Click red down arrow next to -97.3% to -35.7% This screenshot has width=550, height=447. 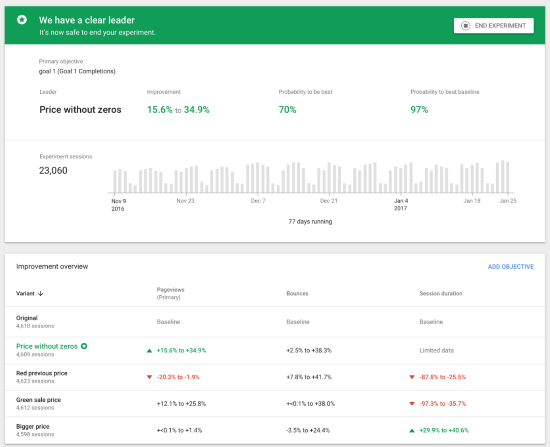point(412,404)
